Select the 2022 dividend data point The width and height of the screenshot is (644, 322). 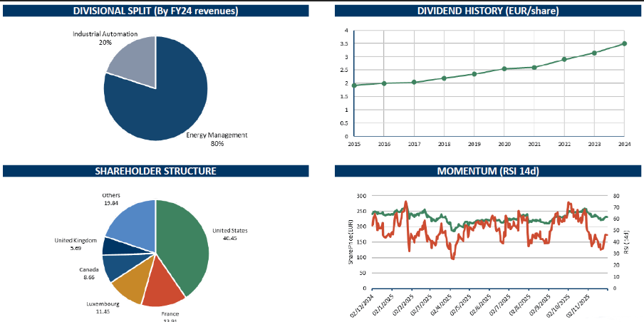coord(564,59)
